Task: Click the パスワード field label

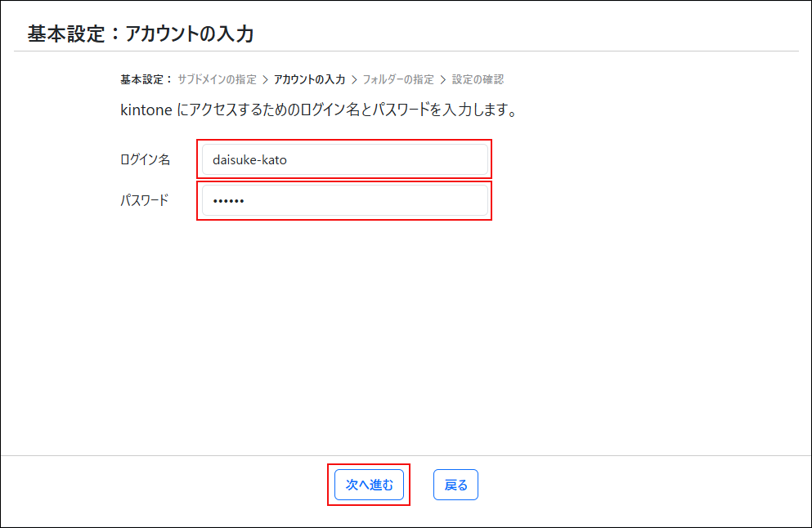Action: click(x=143, y=200)
